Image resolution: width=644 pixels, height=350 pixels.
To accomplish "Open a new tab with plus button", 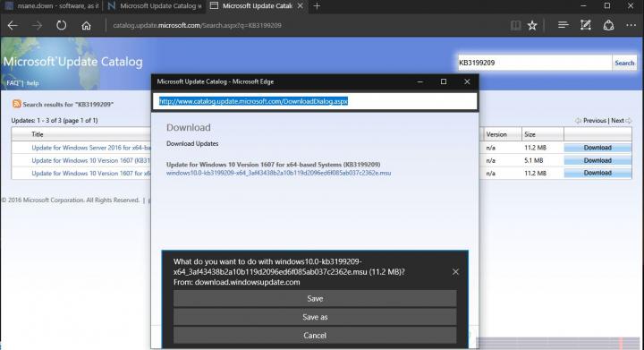I will click(317, 5).
